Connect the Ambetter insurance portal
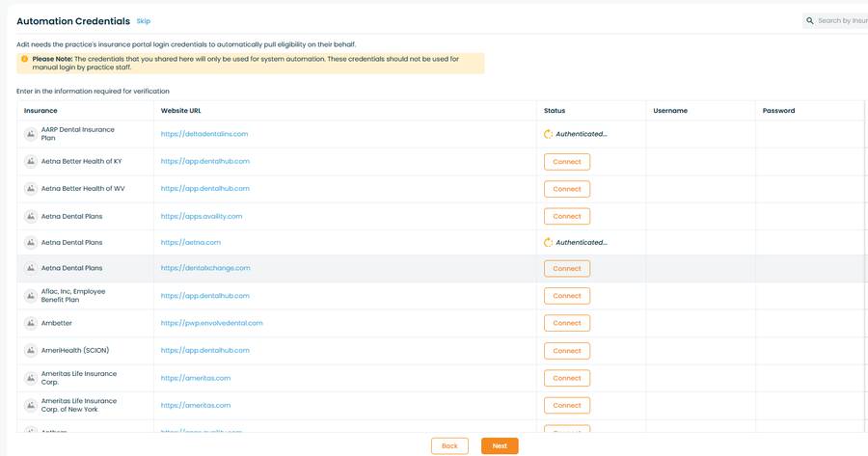The image size is (868, 456). tap(567, 323)
